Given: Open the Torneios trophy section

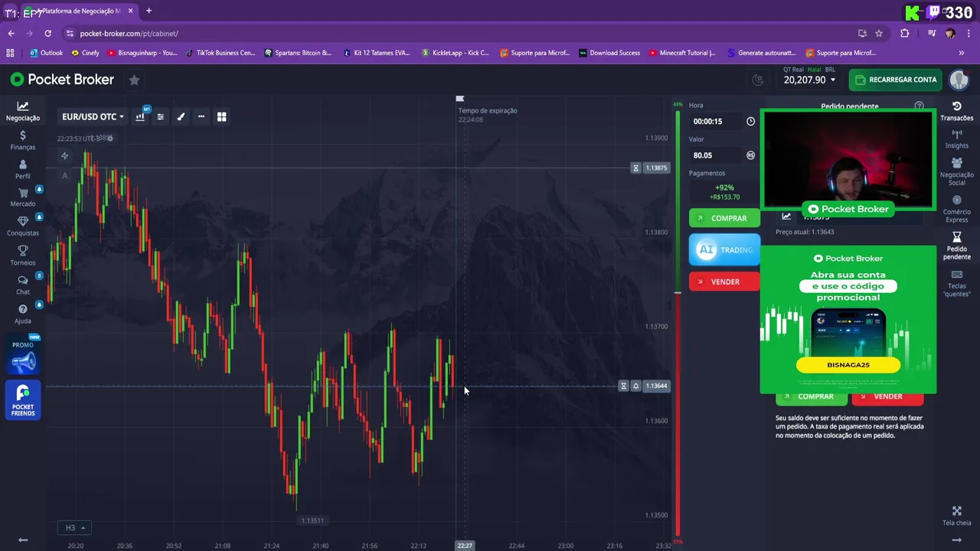Looking at the screenshot, I should coord(23,256).
